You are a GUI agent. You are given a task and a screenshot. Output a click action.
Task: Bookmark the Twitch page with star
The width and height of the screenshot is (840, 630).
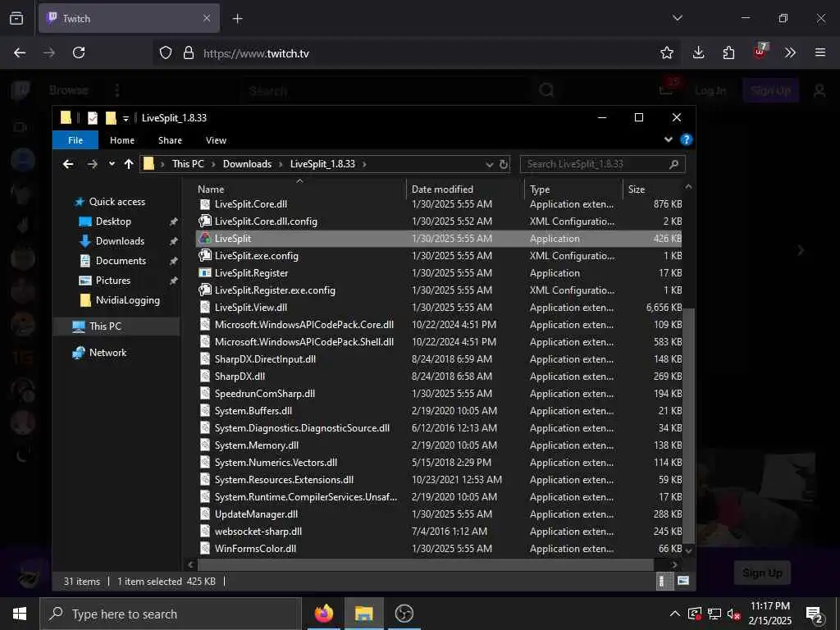tap(666, 52)
